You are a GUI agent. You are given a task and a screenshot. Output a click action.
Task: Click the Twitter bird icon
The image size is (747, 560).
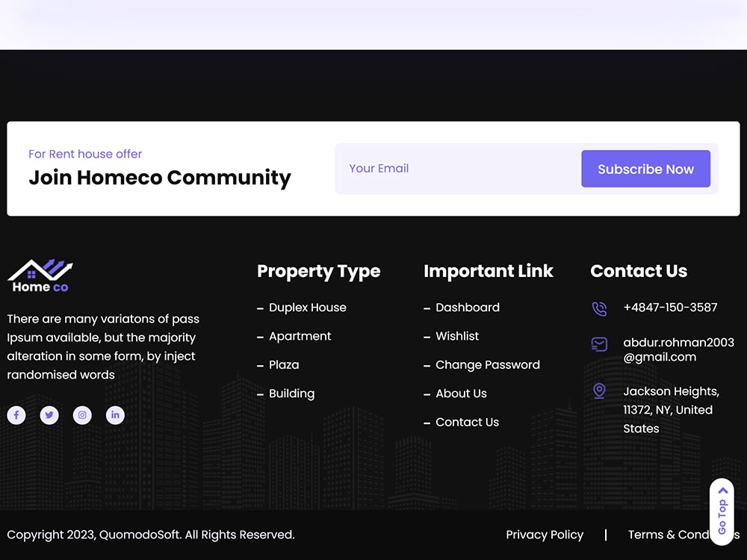click(49, 415)
